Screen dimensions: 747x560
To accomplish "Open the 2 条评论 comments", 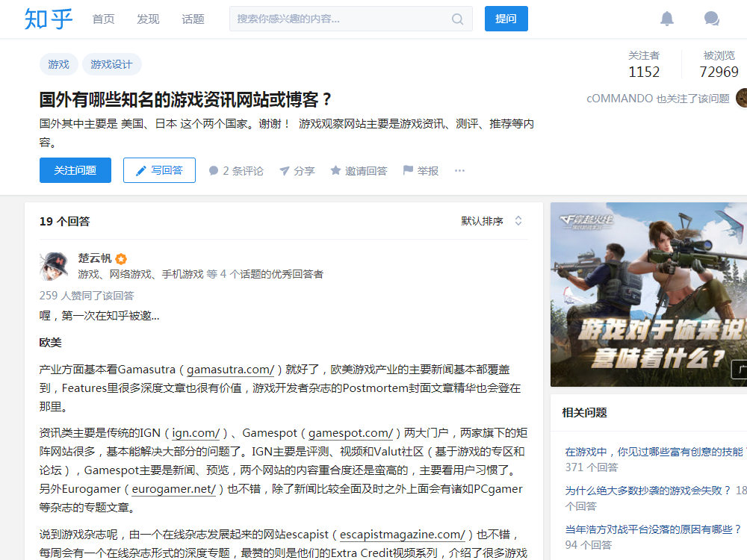I will (x=236, y=170).
